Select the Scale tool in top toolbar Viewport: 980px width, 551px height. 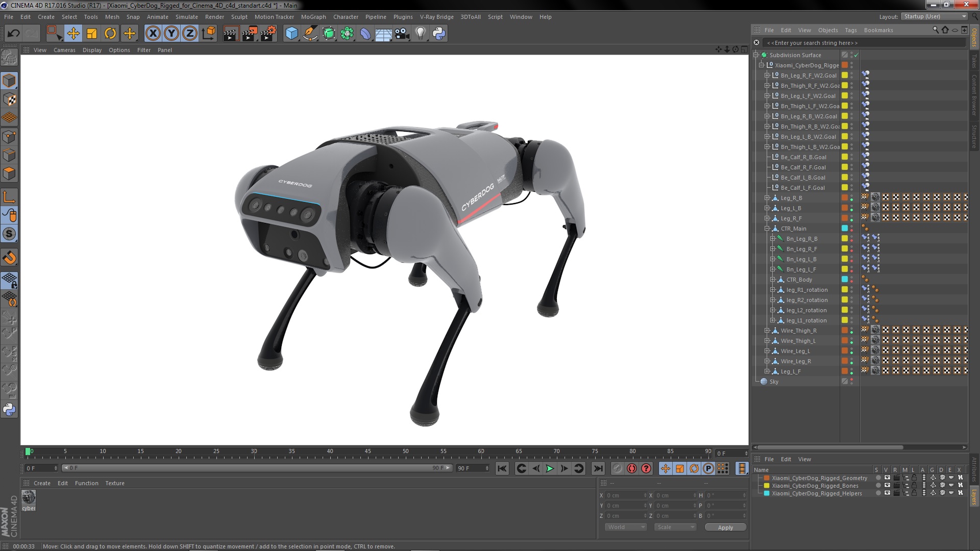[x=92, y=34]
